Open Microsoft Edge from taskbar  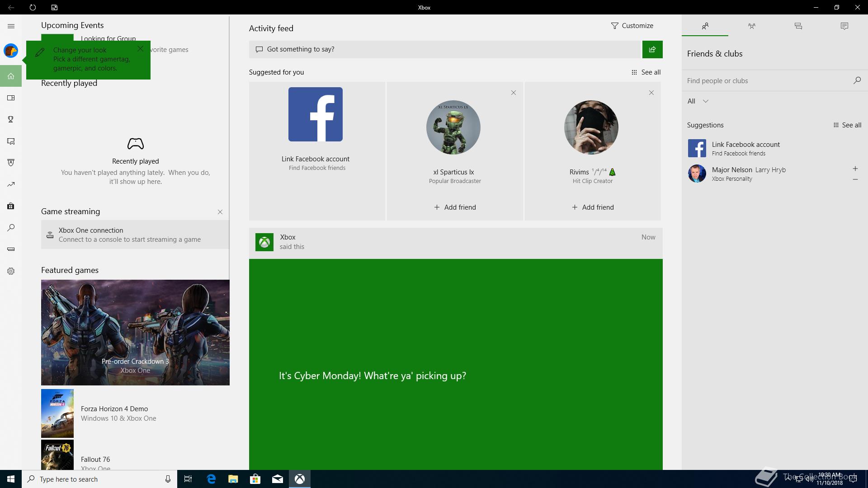click(211, 479)
